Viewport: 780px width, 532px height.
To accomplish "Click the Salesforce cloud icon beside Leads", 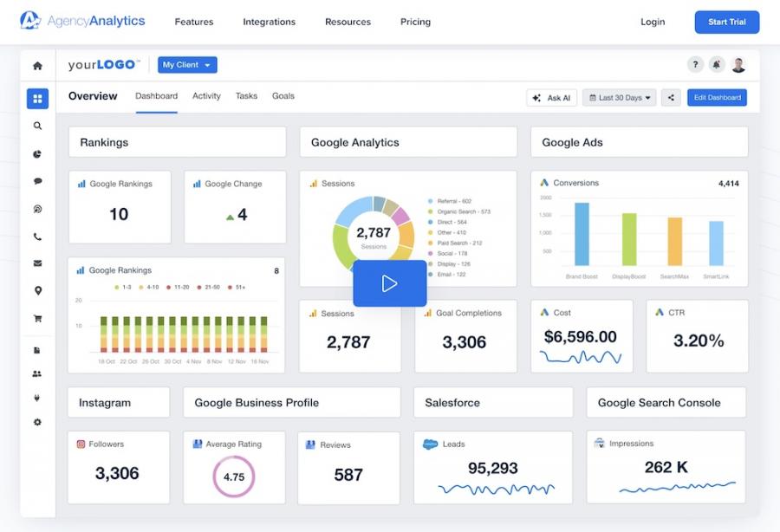I will click(430, 444).
